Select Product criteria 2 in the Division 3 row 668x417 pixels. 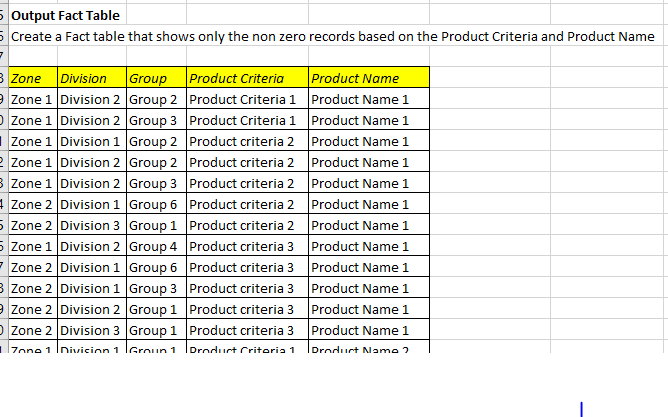(248, 225)
